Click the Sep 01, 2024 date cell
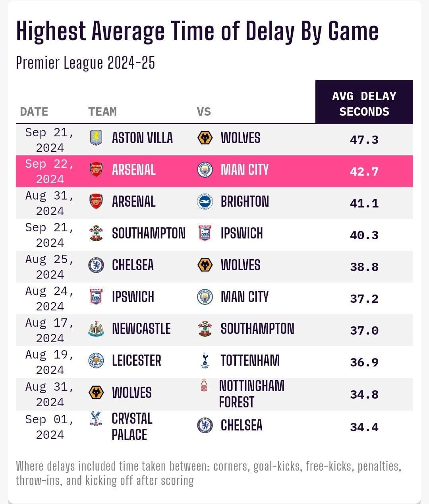 coord(50,427)
